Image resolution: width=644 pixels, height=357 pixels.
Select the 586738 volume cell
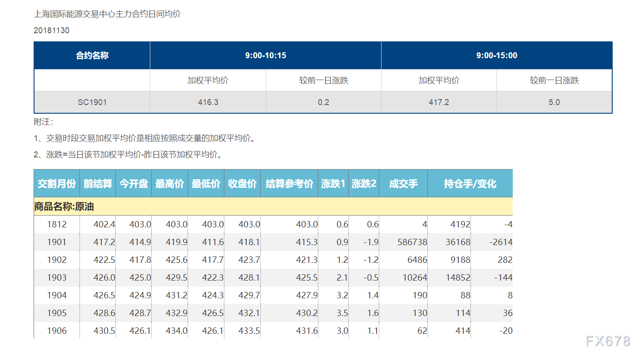(411, 242)
